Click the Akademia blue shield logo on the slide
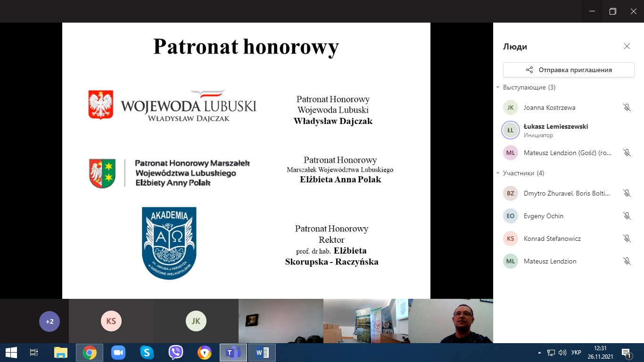Image resolution: width=644 pixels, height=362 pixels. pos(169,243)
